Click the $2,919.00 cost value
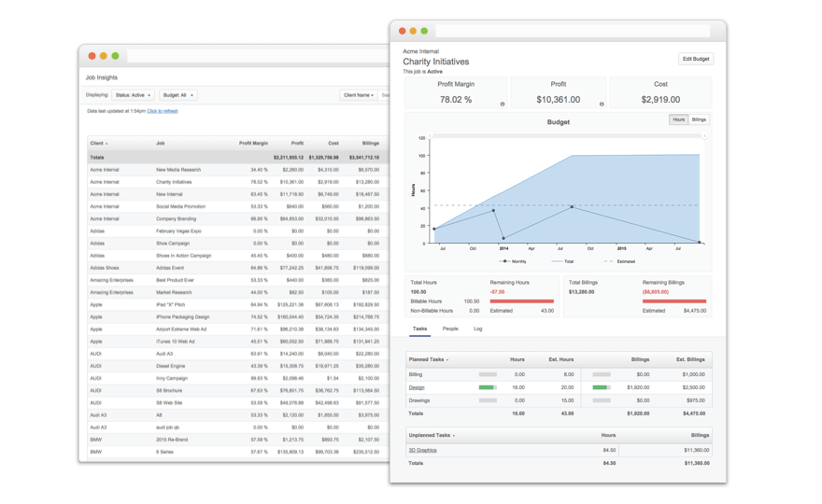822x504 pixels. pos(660,100)
